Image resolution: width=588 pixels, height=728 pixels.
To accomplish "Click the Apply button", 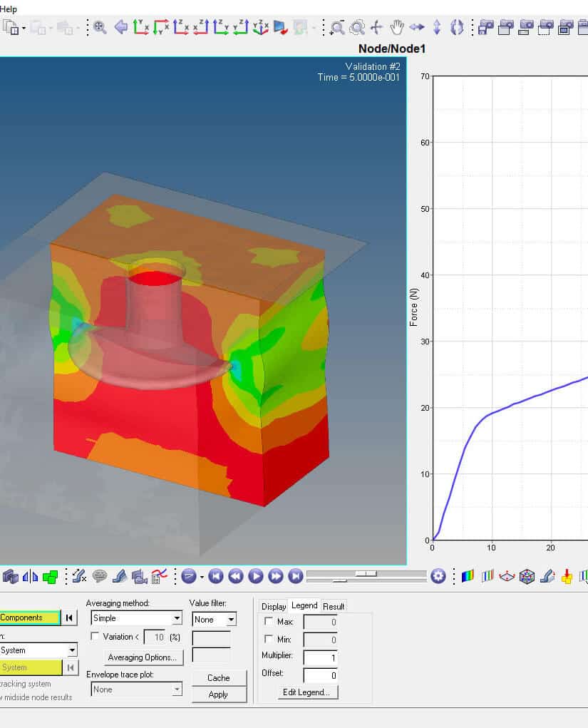I will coord(219,693).
